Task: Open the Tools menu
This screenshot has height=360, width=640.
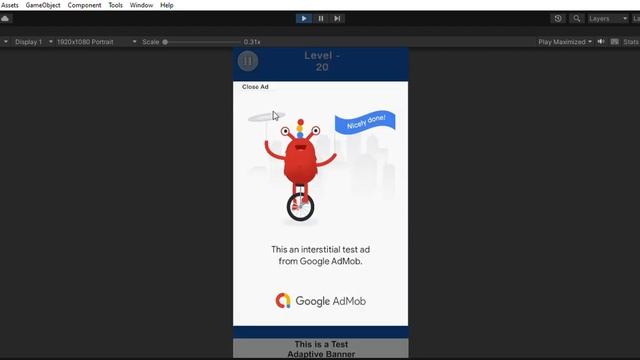Action: tap(116, 5)
